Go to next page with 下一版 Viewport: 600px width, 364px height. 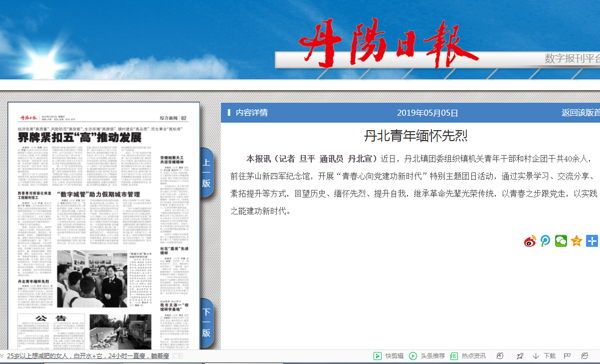pos(206,323)
